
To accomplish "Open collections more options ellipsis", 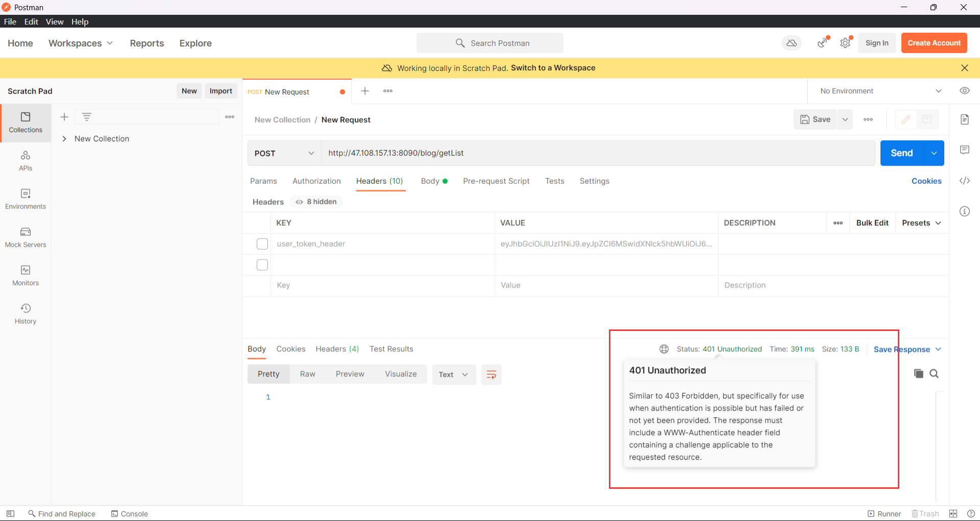I will pos(230,117).
